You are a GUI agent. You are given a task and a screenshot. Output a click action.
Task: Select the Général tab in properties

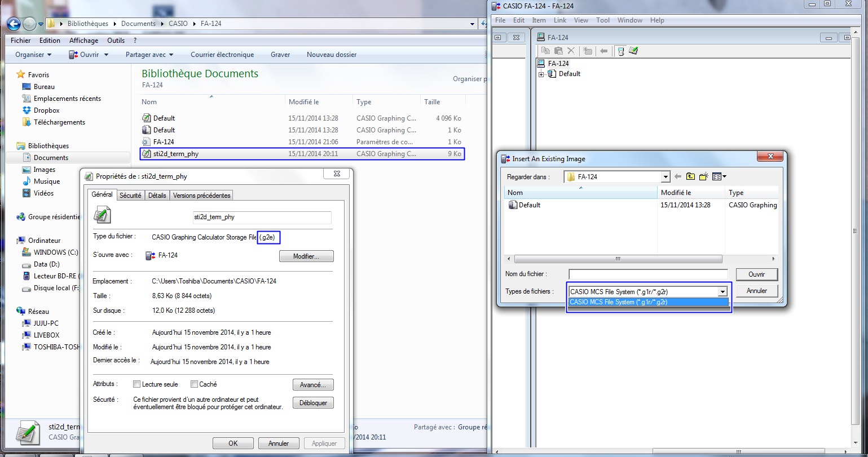102,194
